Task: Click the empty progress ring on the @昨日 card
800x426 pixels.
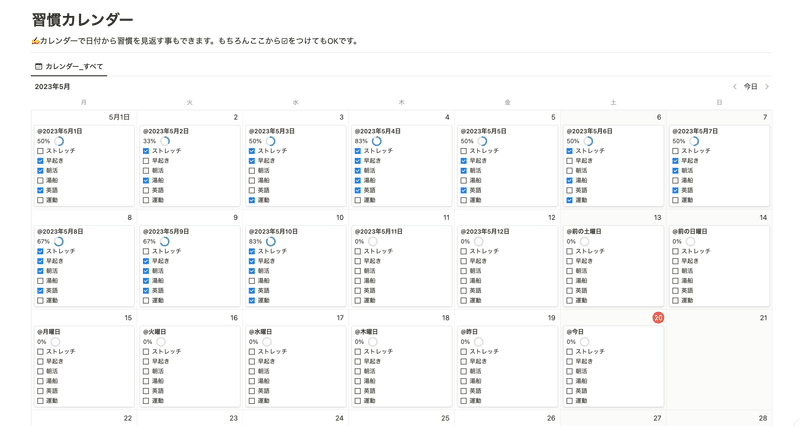Action: coord(478,342)
